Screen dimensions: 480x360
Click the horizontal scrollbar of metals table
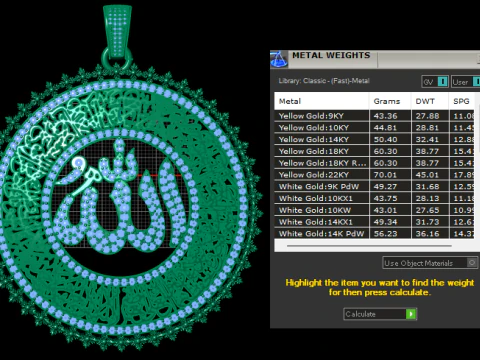(369, 246)
